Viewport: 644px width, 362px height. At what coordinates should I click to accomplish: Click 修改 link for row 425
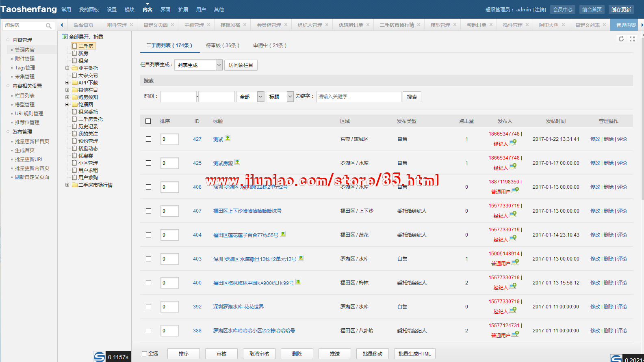595,163
